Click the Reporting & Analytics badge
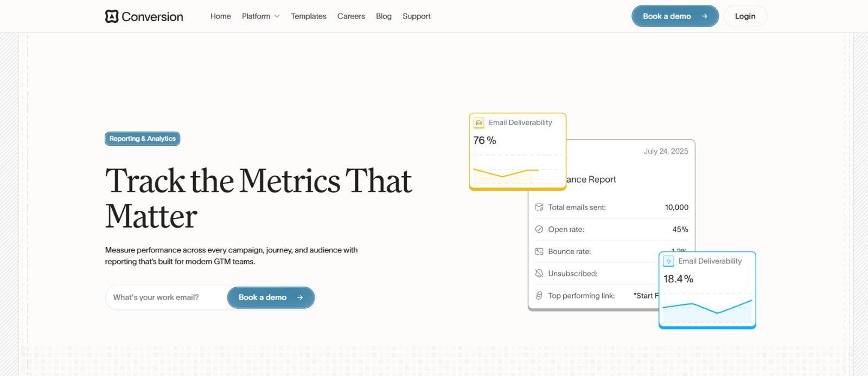This screenshot has height=376, width=868. point(142,139)
